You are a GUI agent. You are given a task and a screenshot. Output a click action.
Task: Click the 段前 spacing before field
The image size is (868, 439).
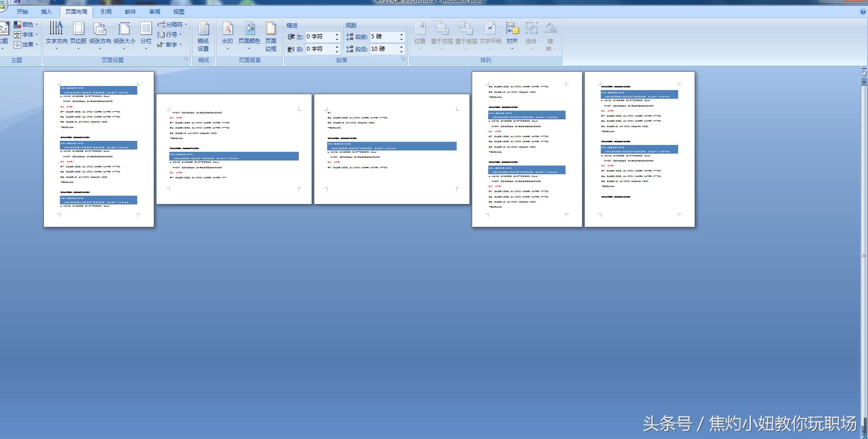point(383,37)
